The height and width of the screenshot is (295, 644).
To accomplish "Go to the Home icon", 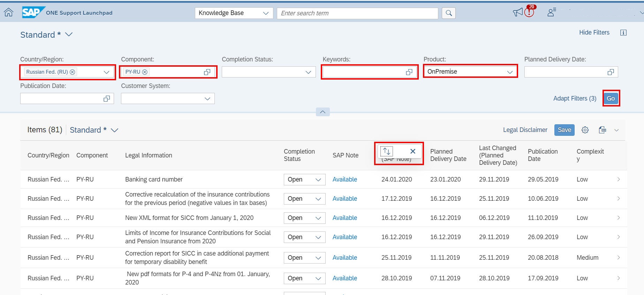I will click(x=8, y=13).
